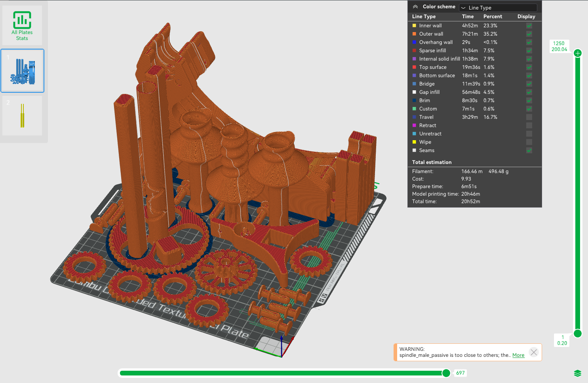Click the Percent column header
Screen dimensions: 588x383
tap(493, 17)
